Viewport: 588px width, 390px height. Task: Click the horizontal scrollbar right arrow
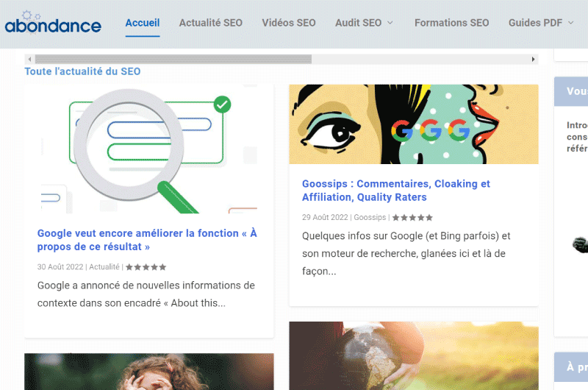534,59
